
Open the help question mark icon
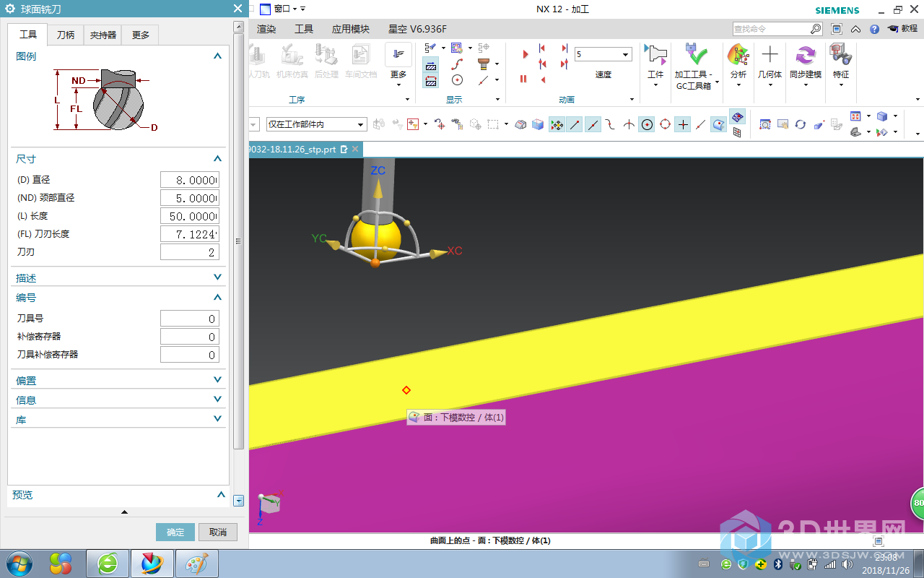[x=874, y=29]
